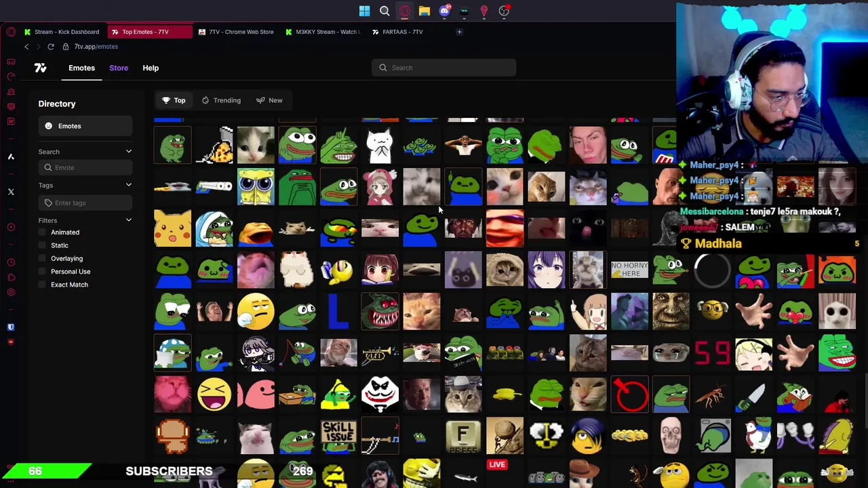The width and height of the screenshot is (868, 488).
Task: Collapse the Filters section chevron
Action: click(x=128, y=220)
